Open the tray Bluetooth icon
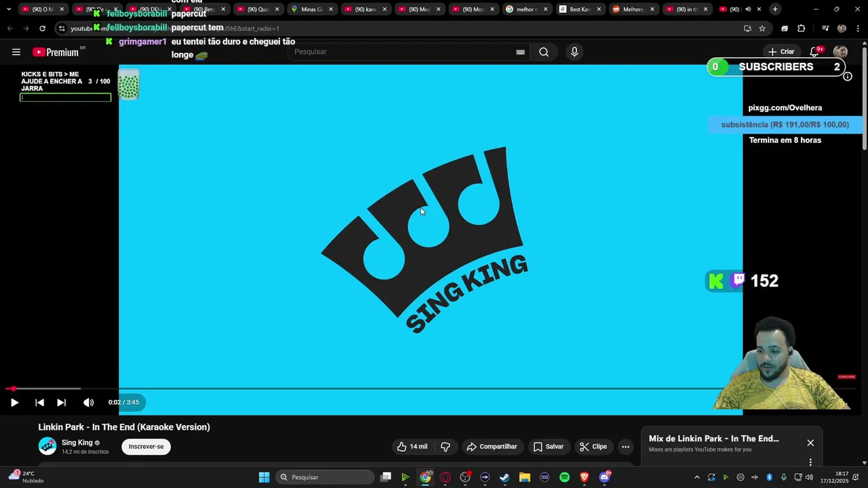The image size is (868, 488). (769, 477)
